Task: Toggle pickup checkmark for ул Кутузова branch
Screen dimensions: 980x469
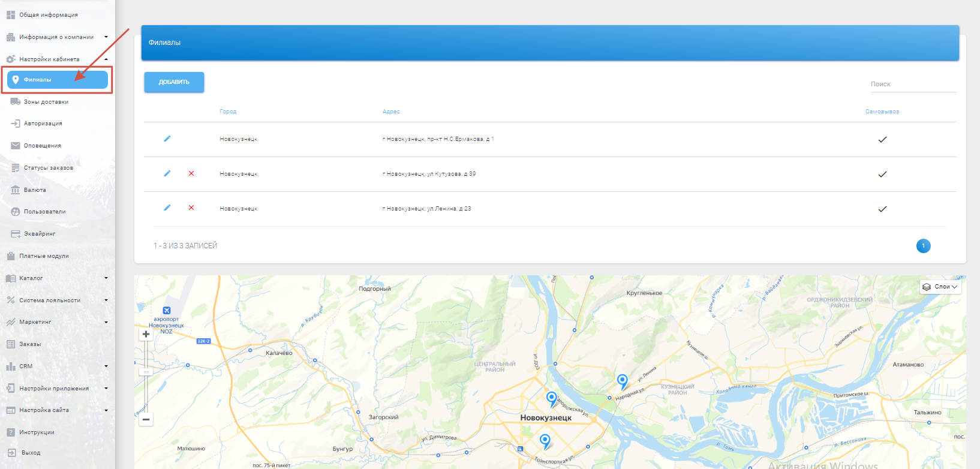Action: tap(882, 175)
